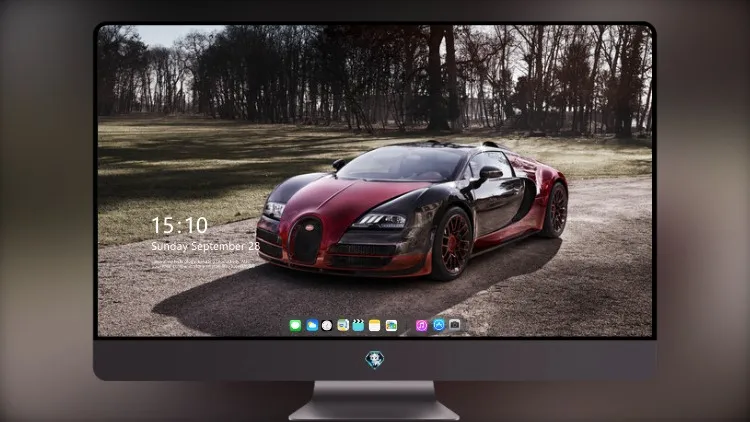Open the Weather app in dock

point(312,326)
